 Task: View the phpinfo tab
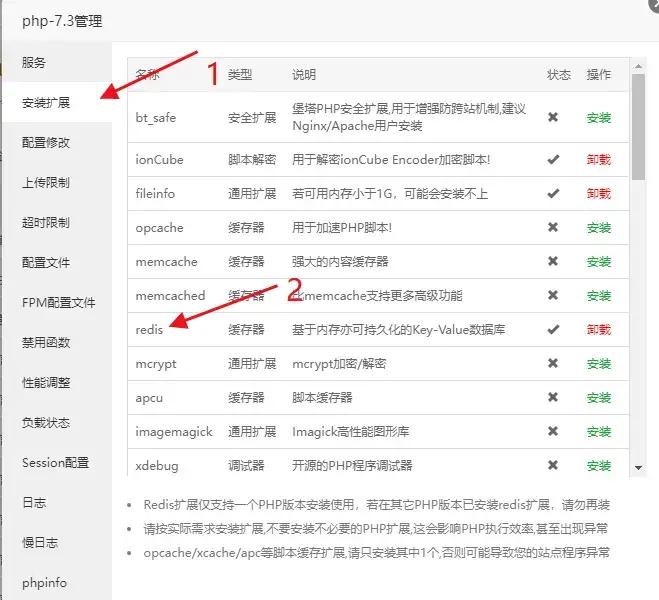(x=44, y=582)
